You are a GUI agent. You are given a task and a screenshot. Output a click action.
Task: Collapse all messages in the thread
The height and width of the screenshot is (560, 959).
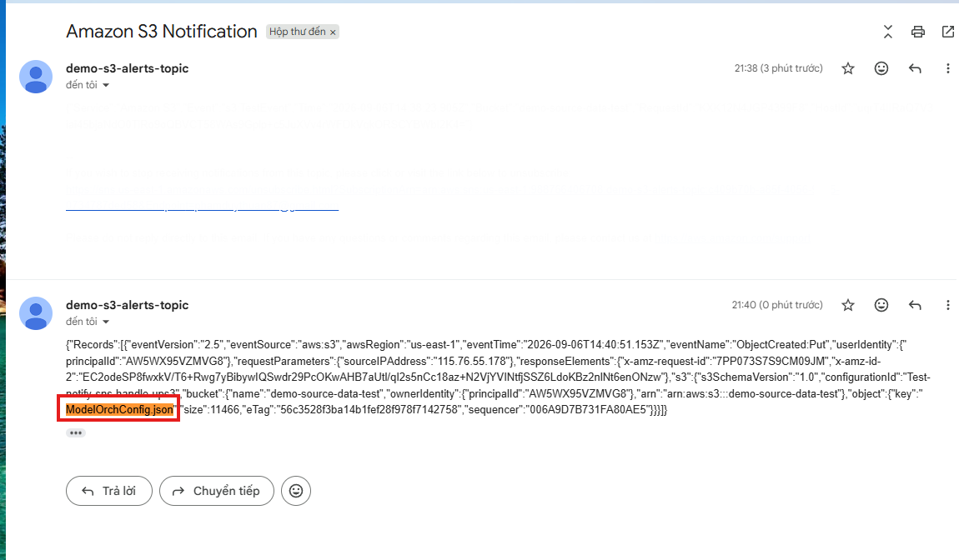pos(888,32)
